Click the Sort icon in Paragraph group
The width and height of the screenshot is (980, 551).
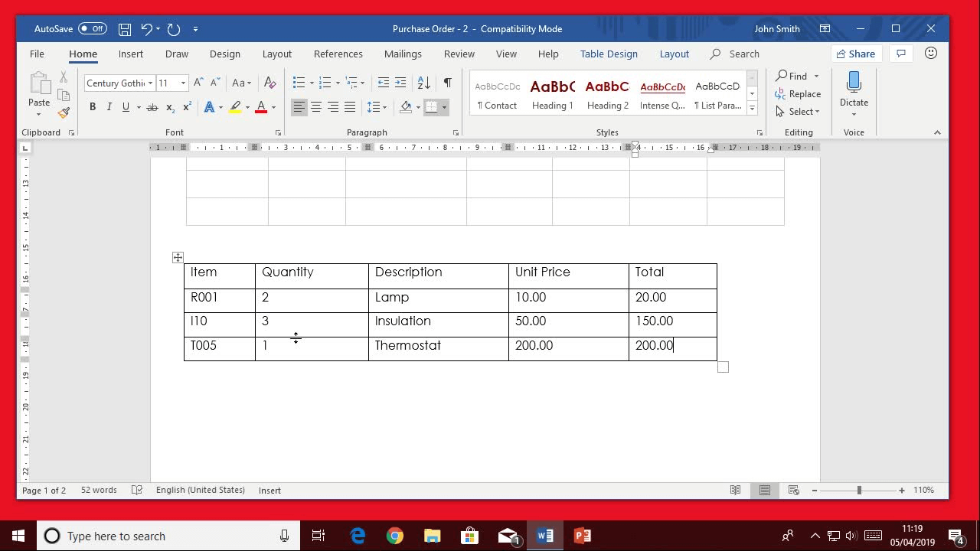pos(423,83)
